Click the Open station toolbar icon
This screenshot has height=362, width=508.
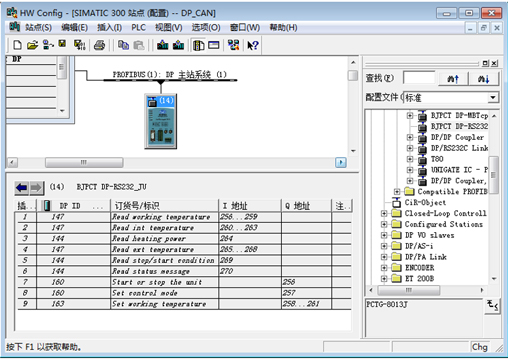32,45
